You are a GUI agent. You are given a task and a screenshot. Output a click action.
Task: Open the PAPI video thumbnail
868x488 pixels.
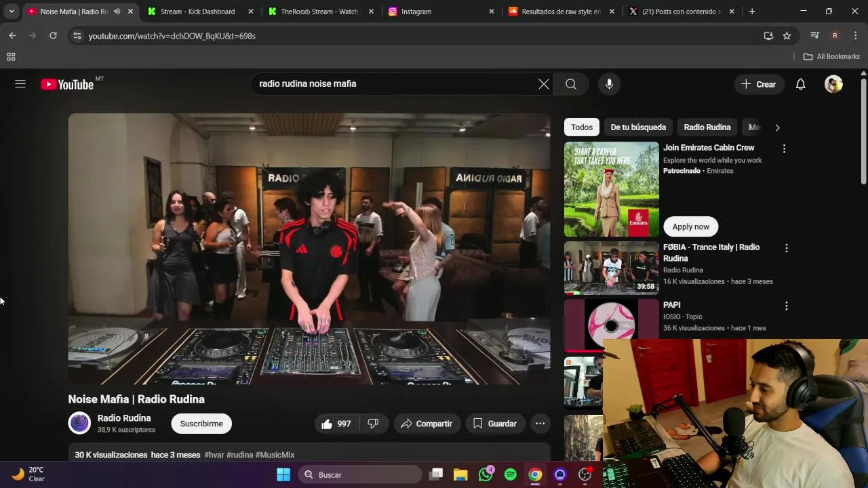click(612, 326)
